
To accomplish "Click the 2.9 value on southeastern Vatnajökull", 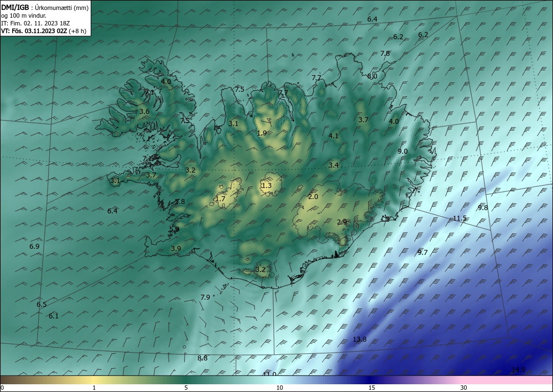I will (342, 222).
